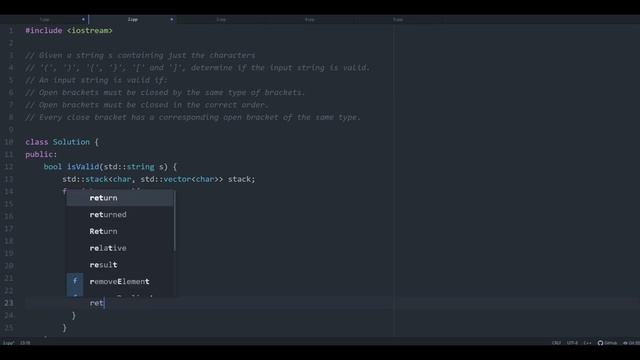Click the closing brace on line 24

(x=73, y=316)
